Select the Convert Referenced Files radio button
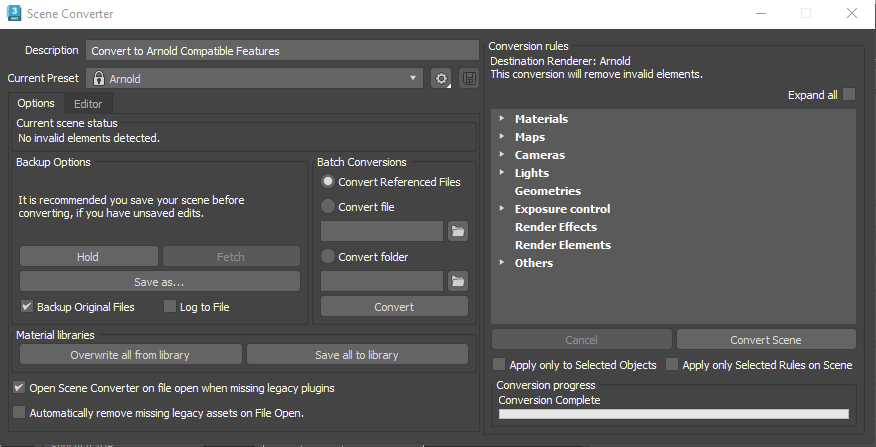Viewport: 876px width, 447px height. coord(327,182)
